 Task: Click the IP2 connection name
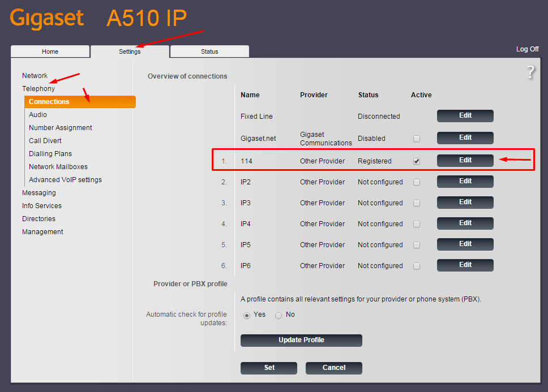[246, 182]
